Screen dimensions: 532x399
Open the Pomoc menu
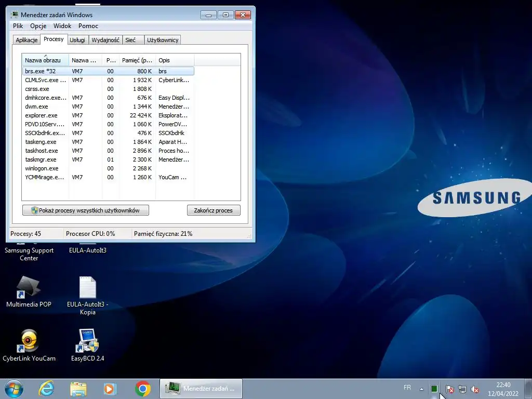(88, 26)
